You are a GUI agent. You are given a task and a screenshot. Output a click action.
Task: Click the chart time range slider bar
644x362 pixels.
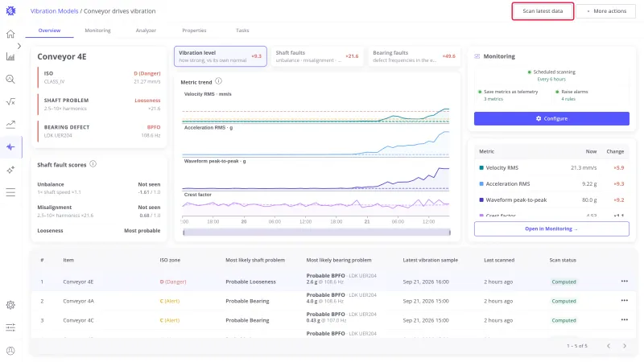[316, 232]
